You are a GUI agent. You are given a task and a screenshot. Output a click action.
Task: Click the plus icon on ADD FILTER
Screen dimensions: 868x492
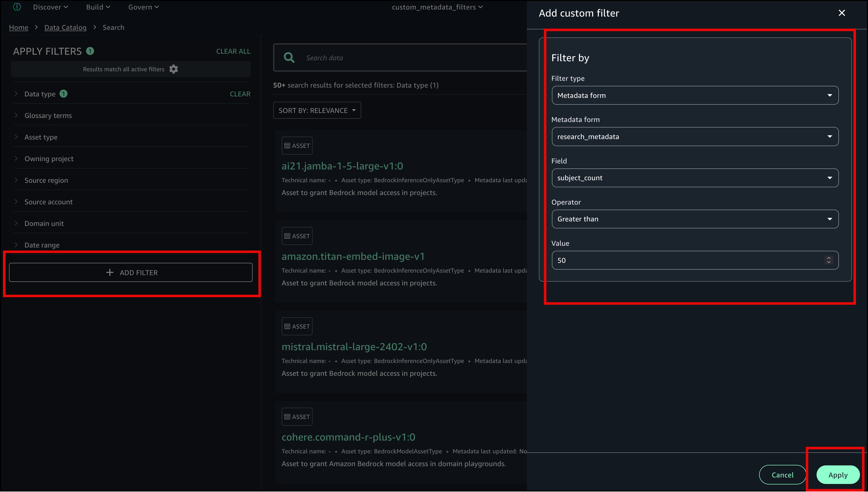coord(110,272)
